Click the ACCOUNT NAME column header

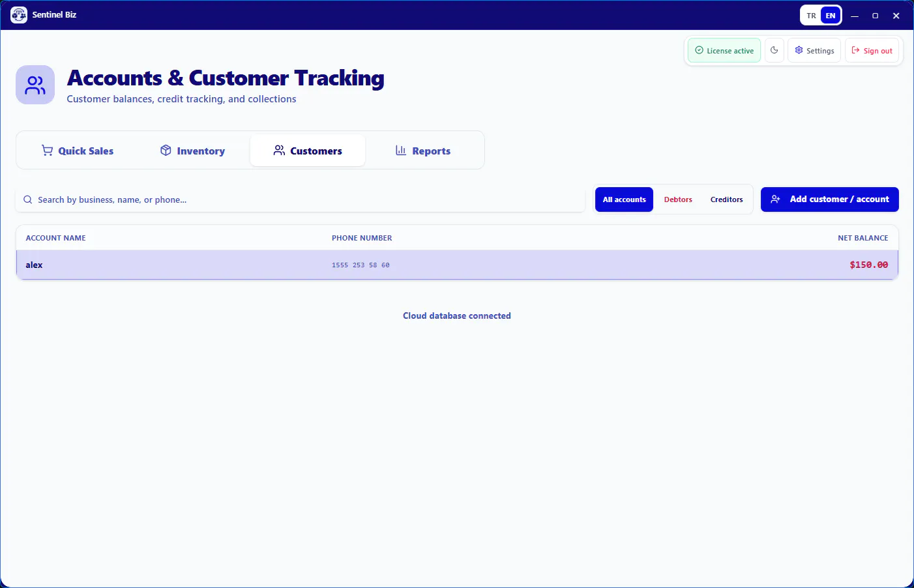pyautogui.click(x=55, y=238)
